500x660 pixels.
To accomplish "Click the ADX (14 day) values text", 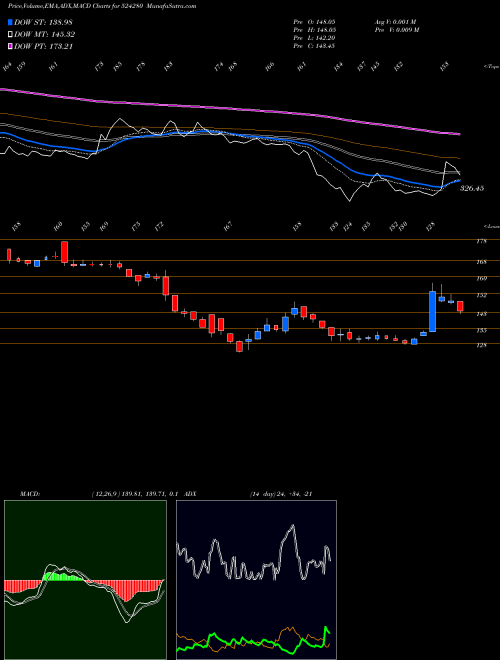I will tap(281, 494).
